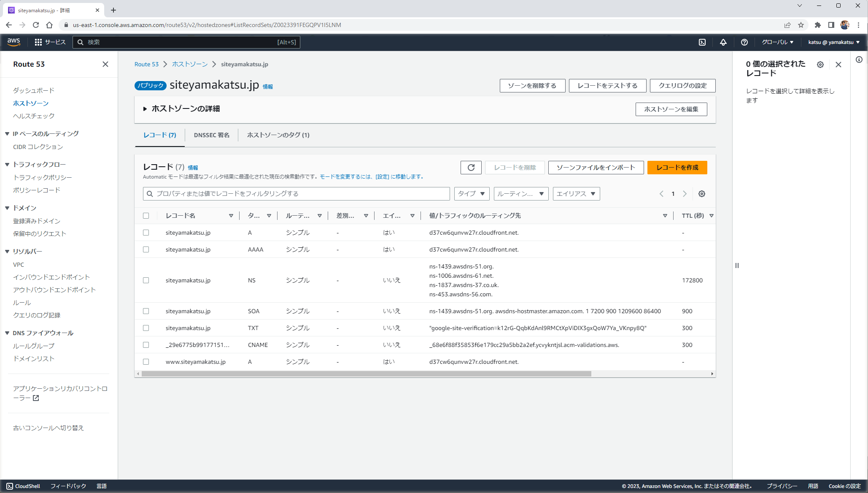Switch to ホストゾーンのタグ (1) tab
This screenshot has height=493, width=868.
click(278, 135)
